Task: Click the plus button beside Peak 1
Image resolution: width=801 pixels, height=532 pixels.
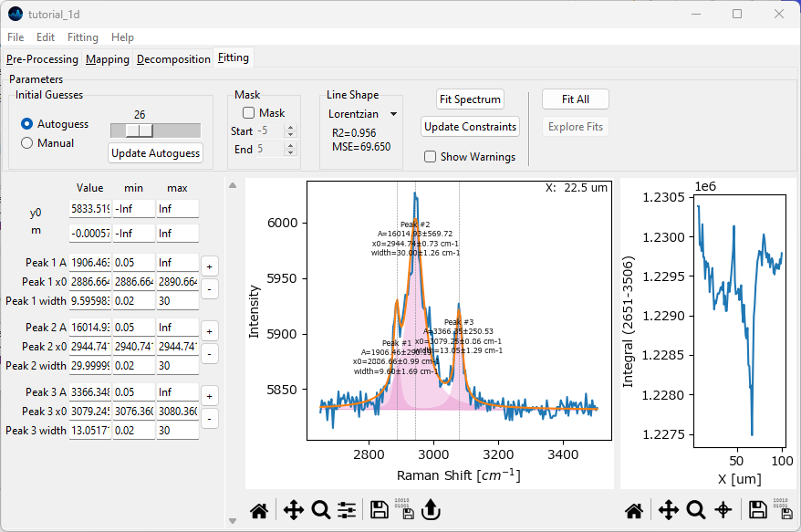Action: point(209,266)
